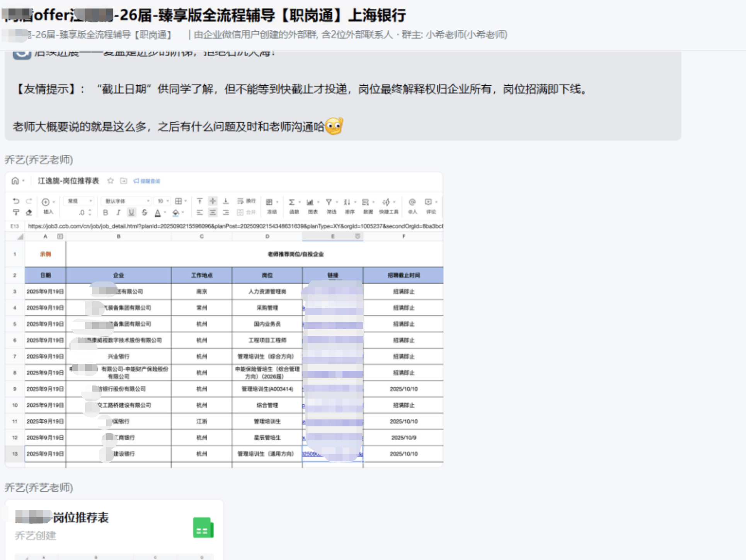
Task: Open the 默认字体 font dropdown
Action: [x=126, y=201]
